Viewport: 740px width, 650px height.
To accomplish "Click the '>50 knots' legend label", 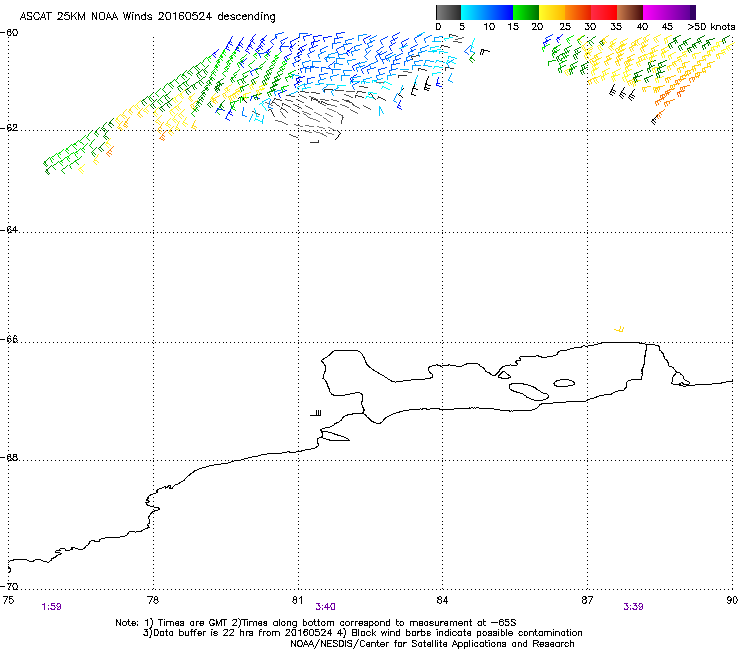I will click(x=711, y=27).
